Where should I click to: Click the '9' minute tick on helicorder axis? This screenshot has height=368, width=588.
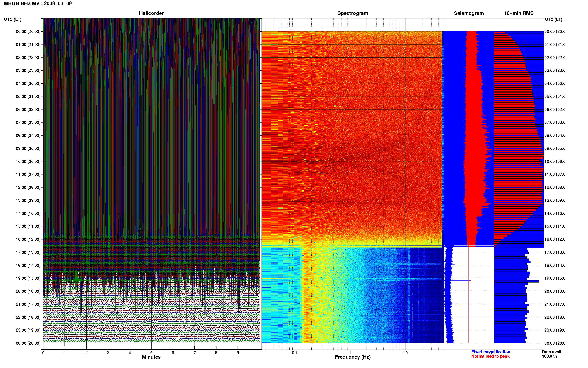(x=238, y=353)
